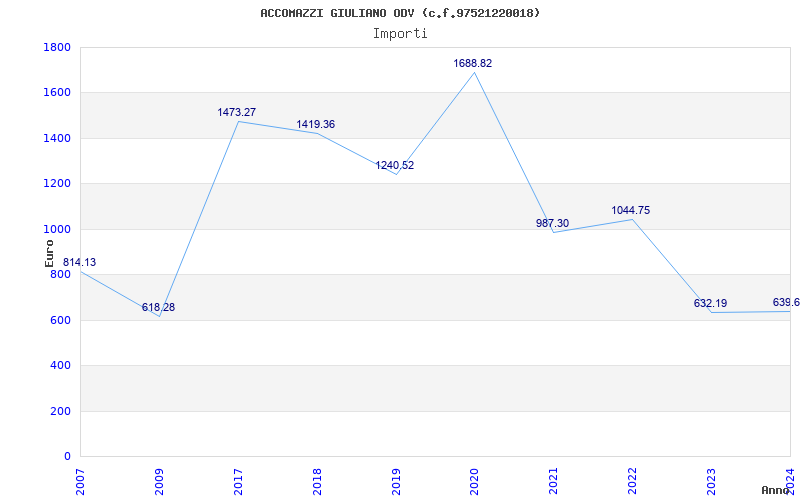Click the 2021 year tick label
Image resolution: width=800 pixels, height=500 pixels.
click(x=554, y=482)
